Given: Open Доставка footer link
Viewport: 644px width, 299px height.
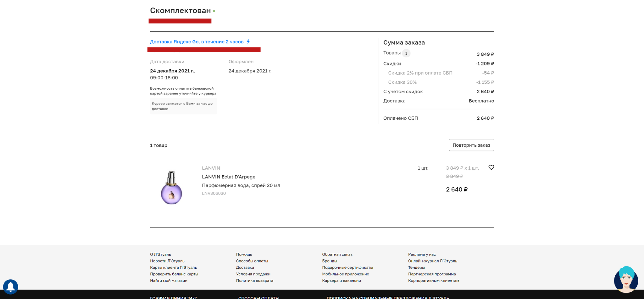Looking at the screenshot, I should pos(245,268).
